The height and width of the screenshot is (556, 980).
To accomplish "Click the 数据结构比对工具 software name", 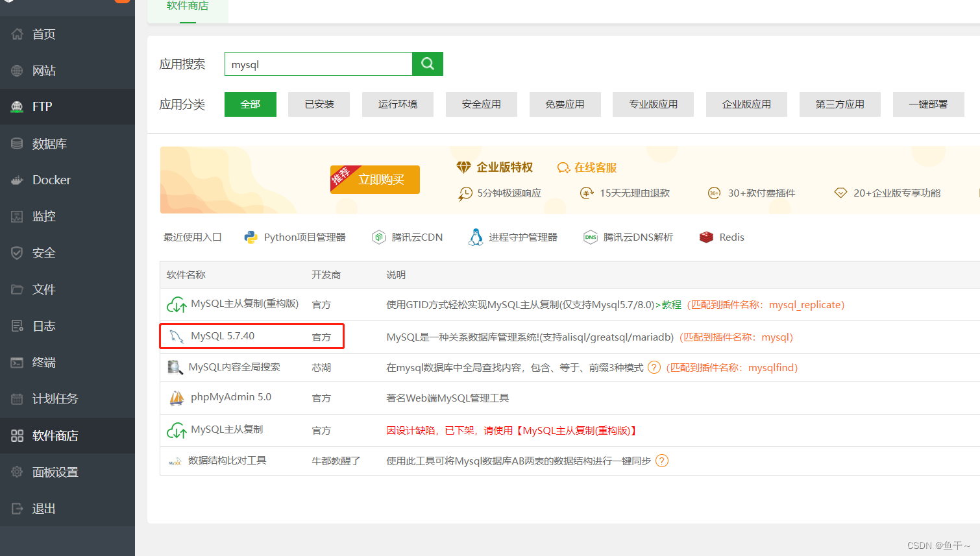I will [x=227, y=461].
